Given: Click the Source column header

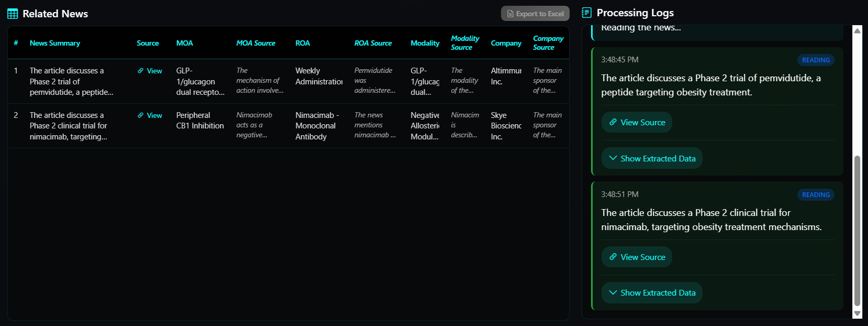Looking at the screenshot, I should (148, 43).
